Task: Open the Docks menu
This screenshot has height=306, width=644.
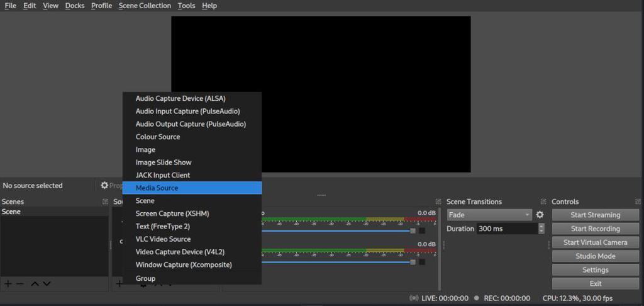Action: tap(75, 6)
